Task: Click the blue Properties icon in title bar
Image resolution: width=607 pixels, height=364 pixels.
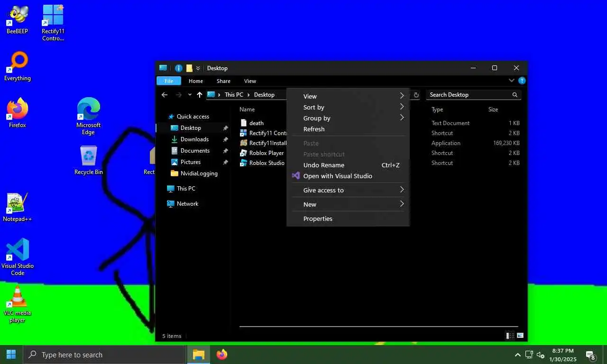Action: (179, 68)
